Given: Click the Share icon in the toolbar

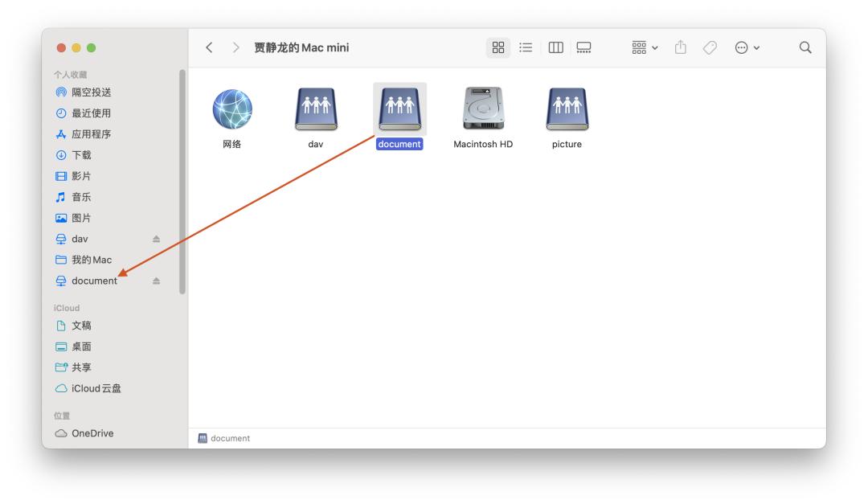Looking at the screenshot, I should [x=681, y=47].
